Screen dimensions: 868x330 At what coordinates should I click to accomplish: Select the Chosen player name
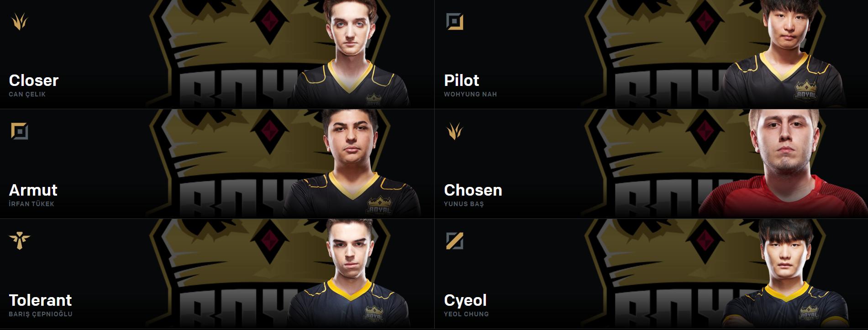(473, 190)
